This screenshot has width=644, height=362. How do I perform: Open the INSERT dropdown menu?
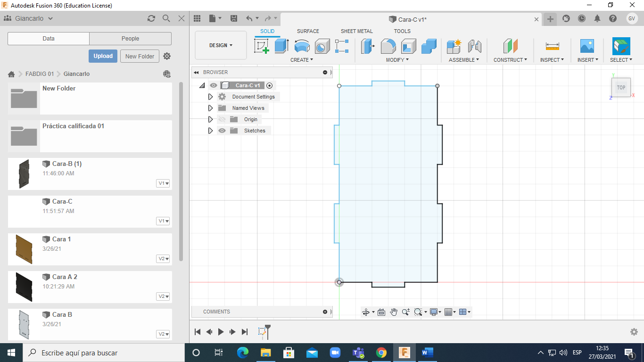(x=588, y=60)
